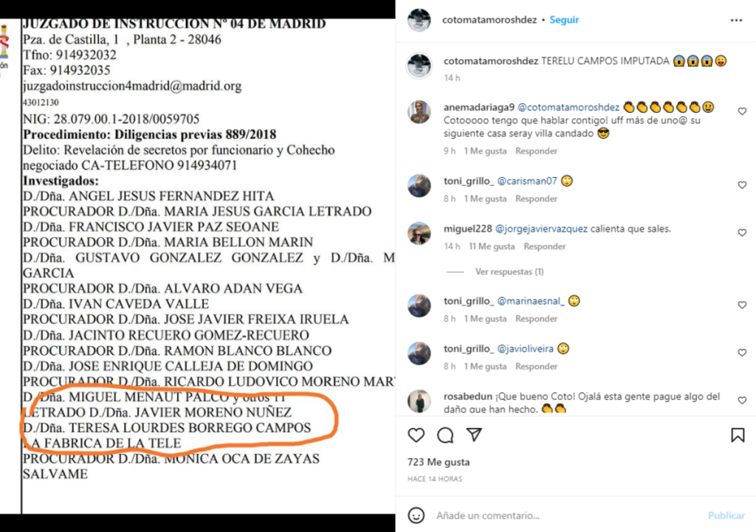Viewport: 756px width, 532px height.
Task: Open the comment bubble icon under the post
Action: click(x=445, y=435)
